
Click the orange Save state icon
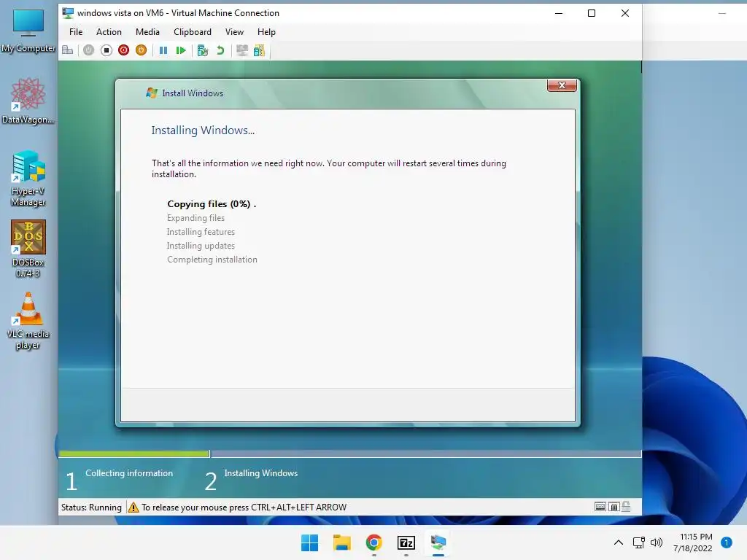pos(141,50)
